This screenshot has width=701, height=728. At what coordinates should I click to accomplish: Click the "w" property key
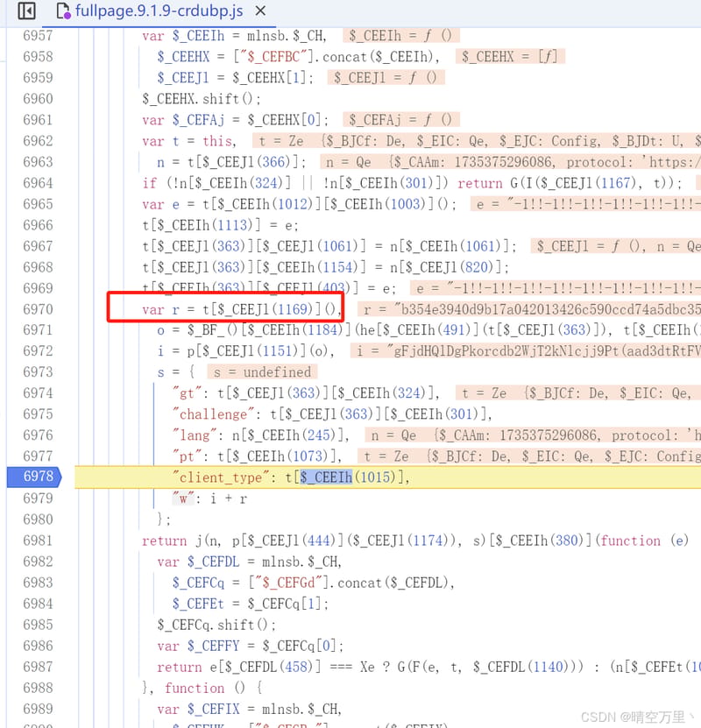(x=183, y=498)
